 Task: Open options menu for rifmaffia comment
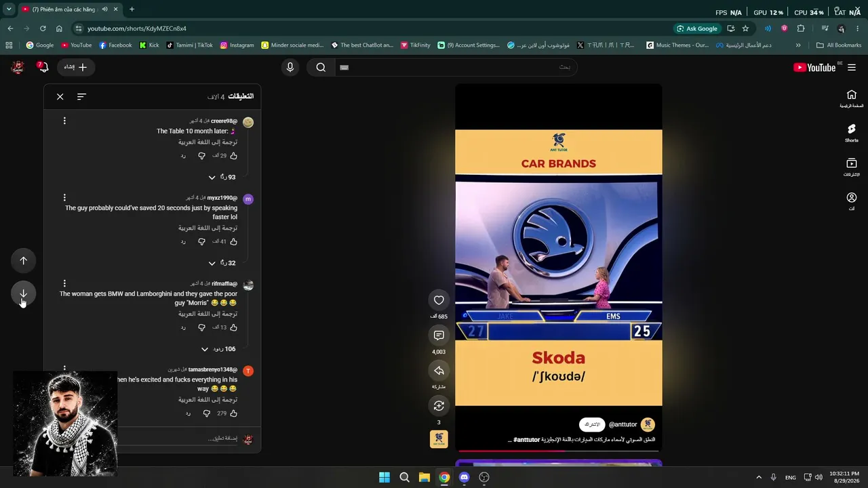point(64,283)
